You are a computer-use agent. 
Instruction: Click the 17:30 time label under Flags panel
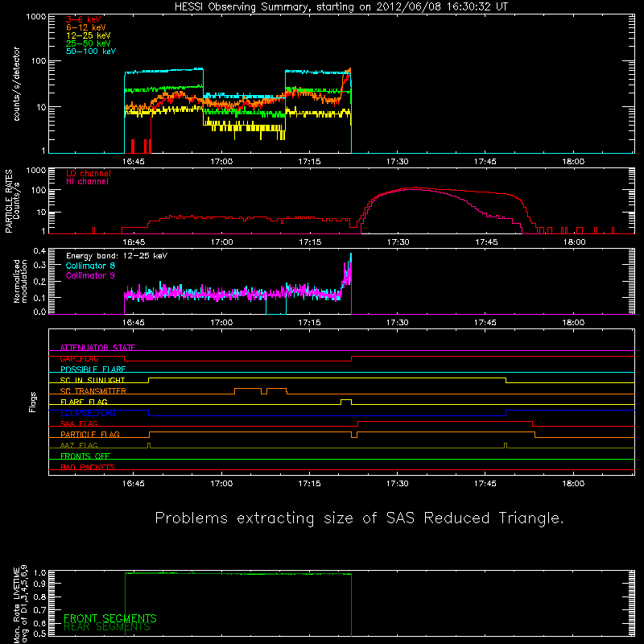coord(397,484)
